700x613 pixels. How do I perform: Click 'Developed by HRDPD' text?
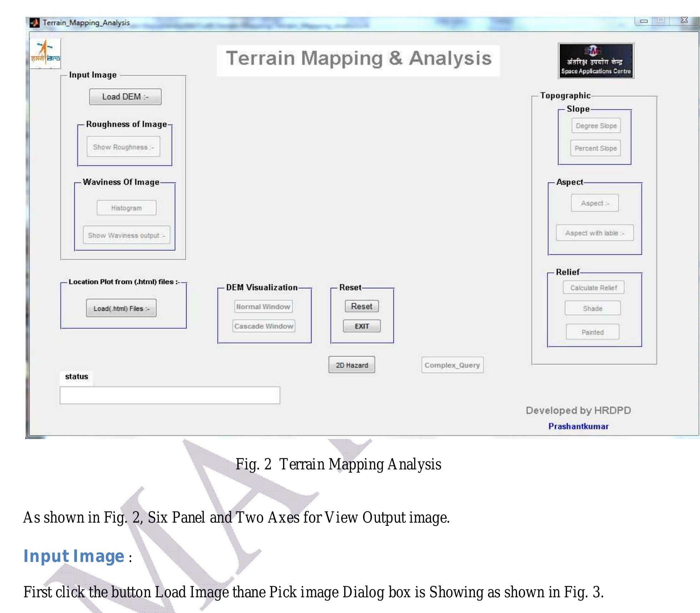pos(578,410)
